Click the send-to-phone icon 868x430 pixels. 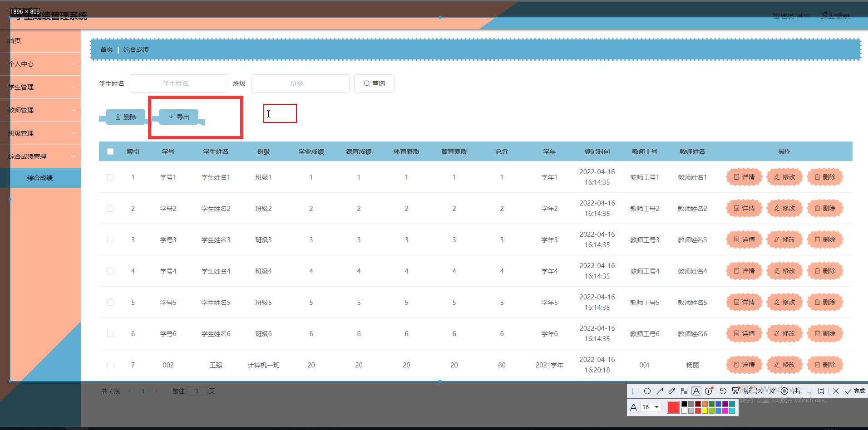tap(809, 391)
